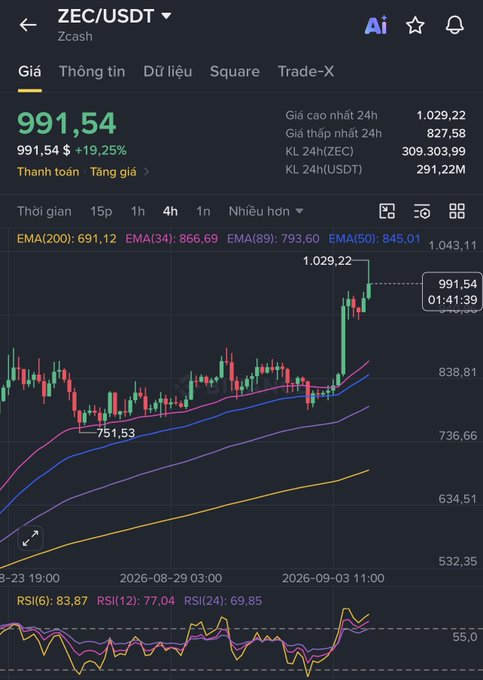Select the 1n timeframe
483x680 pixels.
point(203,211)
